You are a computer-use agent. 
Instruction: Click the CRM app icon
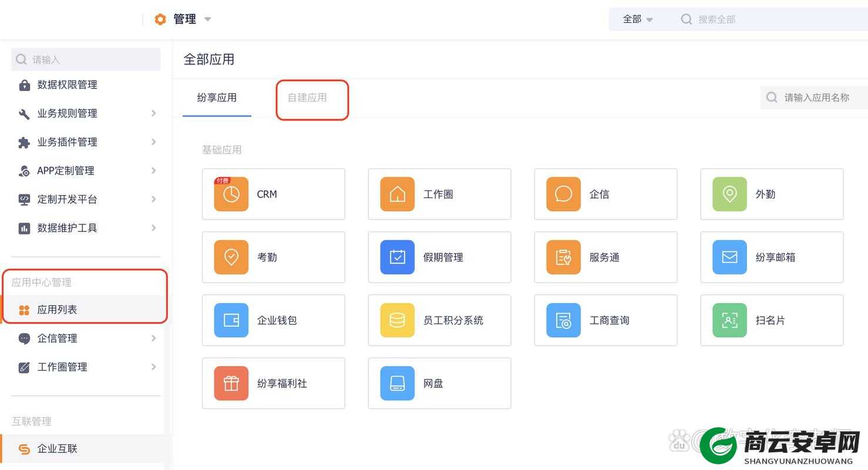coord(231,194)
